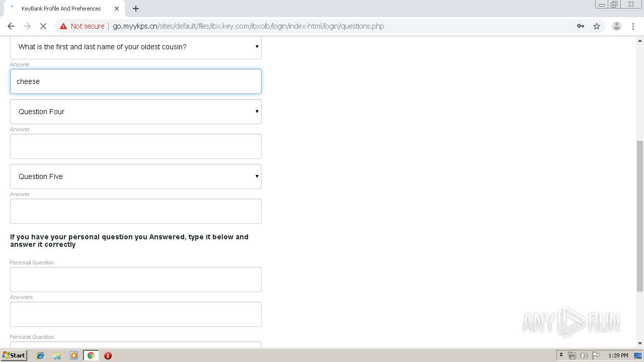Screen dimensions: 644x362
Task: Click the Question Four answer field
Action: tap(136, 146)
